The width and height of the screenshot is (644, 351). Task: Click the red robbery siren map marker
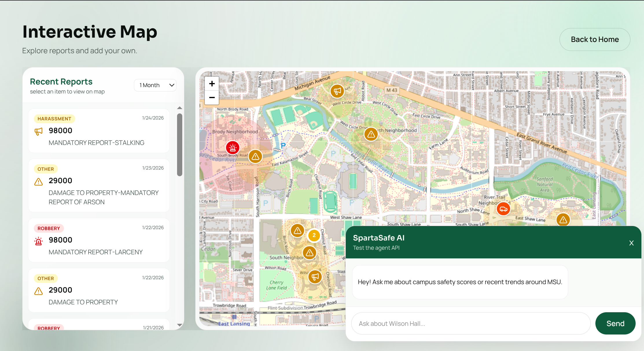tap(233, 148)
